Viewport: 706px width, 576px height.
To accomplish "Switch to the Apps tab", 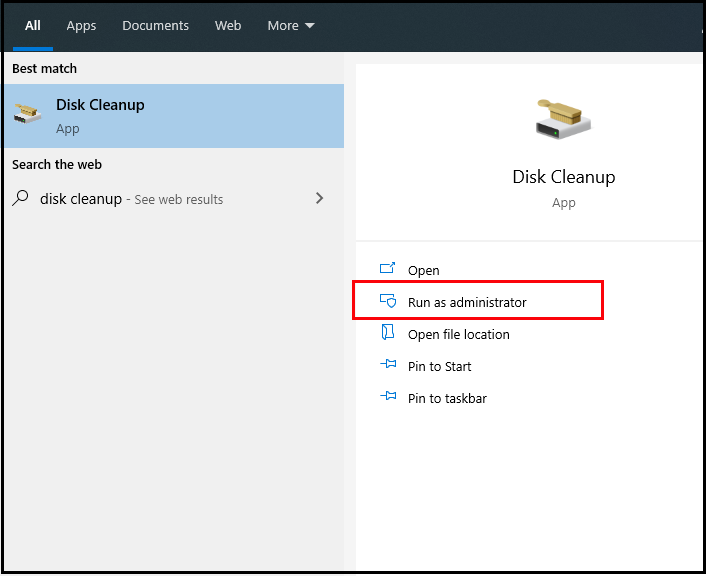I will coord(81,26).
